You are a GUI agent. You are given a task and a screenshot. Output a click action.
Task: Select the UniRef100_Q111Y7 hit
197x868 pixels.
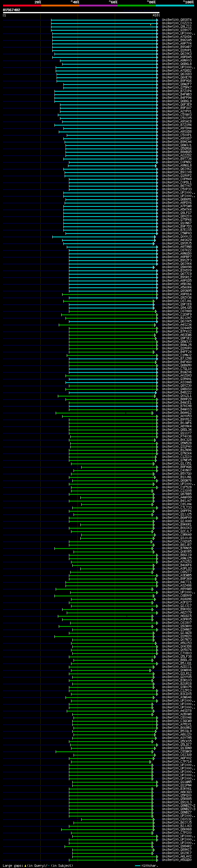coord(176,433)
